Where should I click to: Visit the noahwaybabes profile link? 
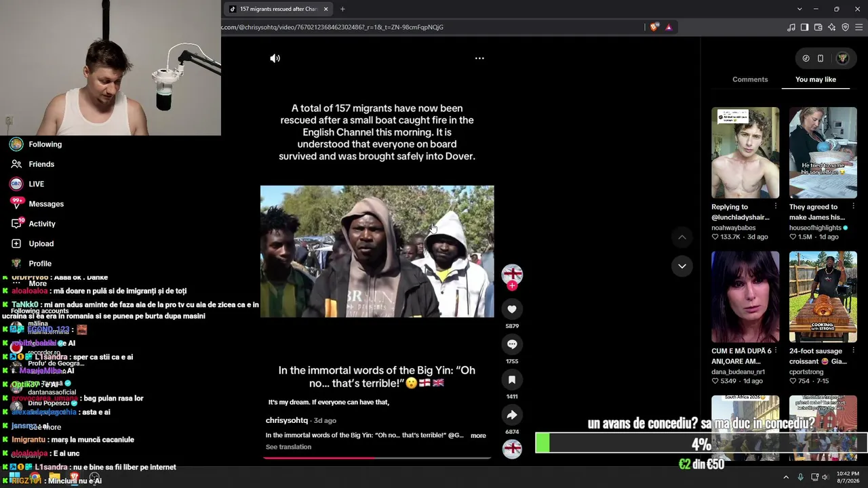pyautogui.click(x=734, y=228)
